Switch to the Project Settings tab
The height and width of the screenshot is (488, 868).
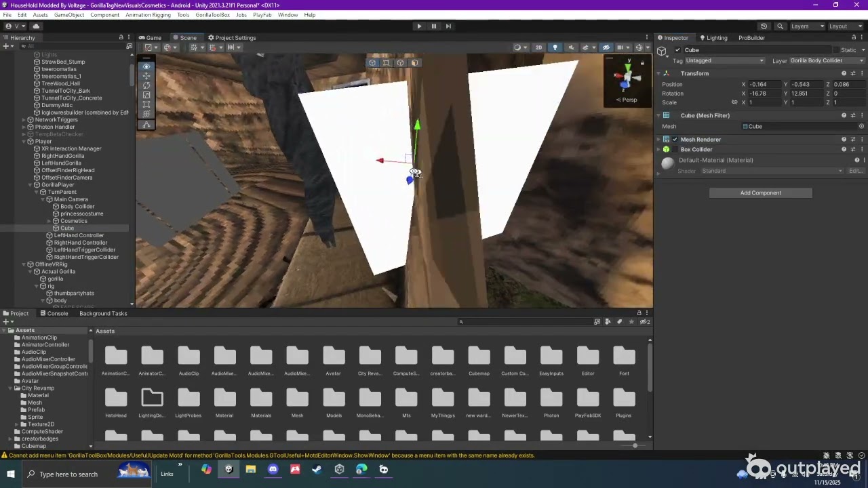click(231, 38)
